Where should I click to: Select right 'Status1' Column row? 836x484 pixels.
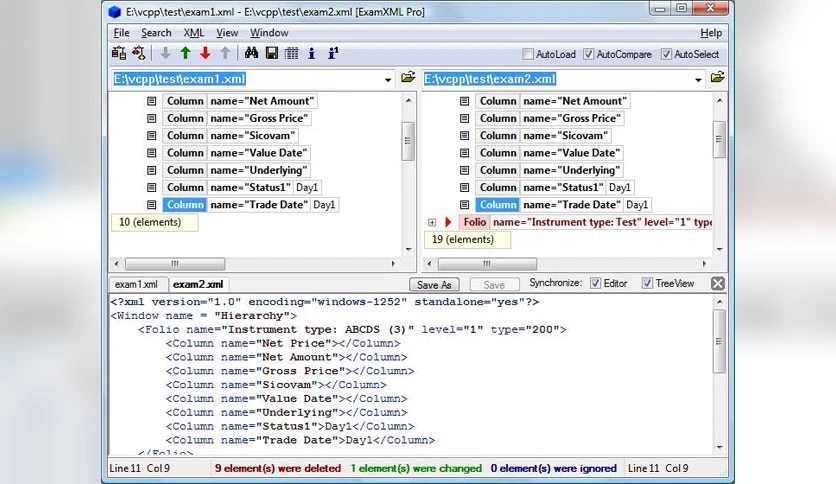[x=555, y=188]
